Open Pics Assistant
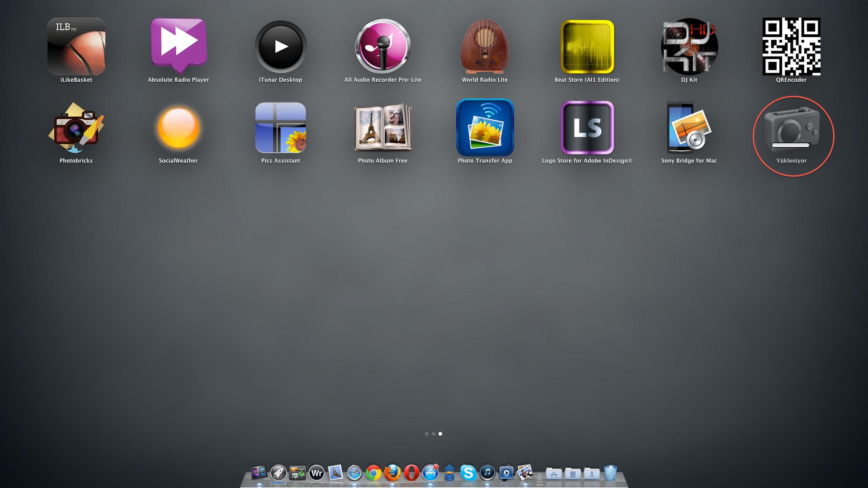The width and height of the screenshot is (868, 488). pyautogui.click(x=281, y=128)
